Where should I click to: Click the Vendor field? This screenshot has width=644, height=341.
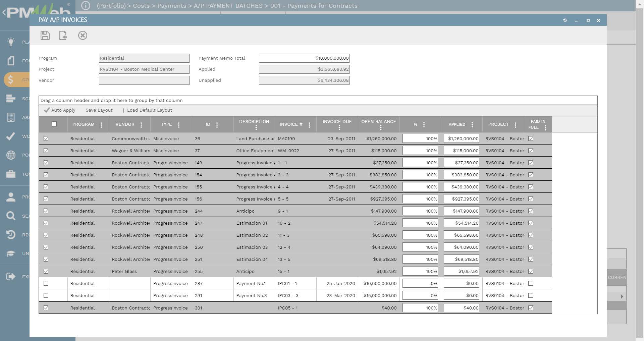(x=144, y=80)
